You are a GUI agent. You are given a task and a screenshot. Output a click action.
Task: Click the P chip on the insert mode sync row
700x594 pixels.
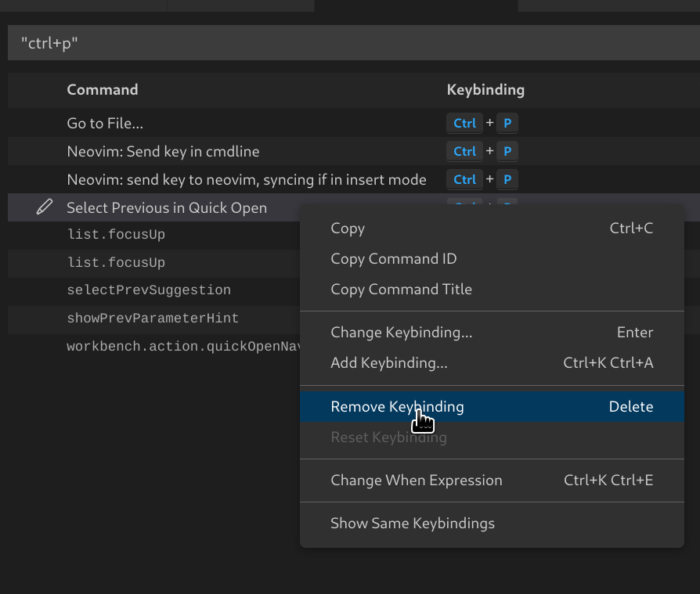(507, 179)
